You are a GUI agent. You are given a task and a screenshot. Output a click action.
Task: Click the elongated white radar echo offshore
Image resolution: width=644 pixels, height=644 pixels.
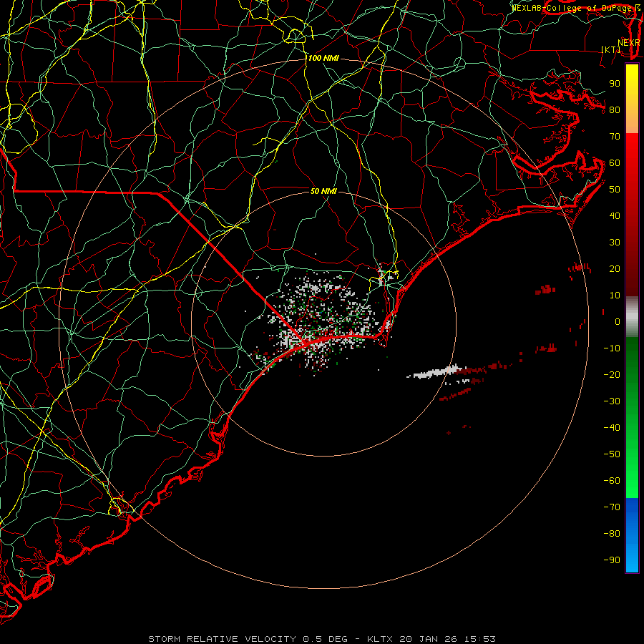(x=435, y=372)
